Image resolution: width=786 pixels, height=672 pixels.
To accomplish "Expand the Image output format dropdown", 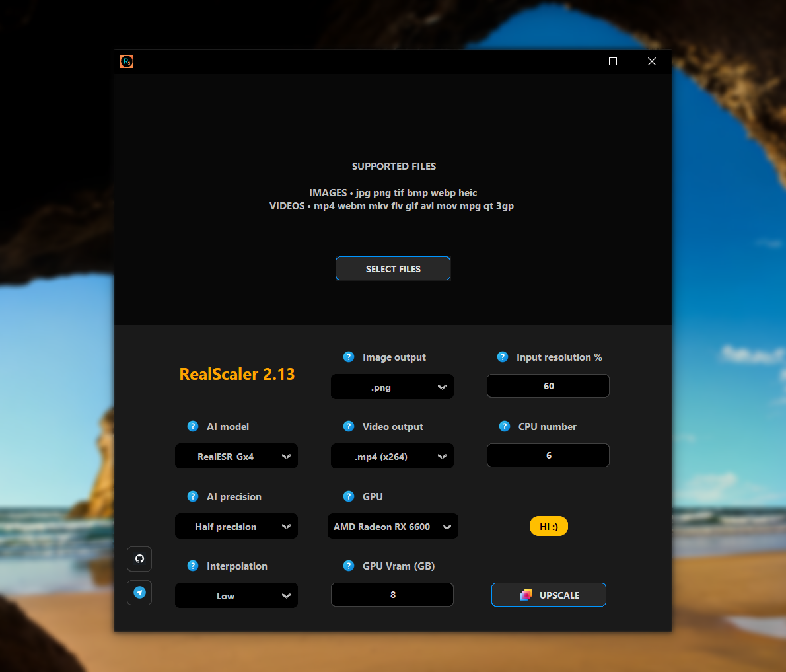I will 392,387.
